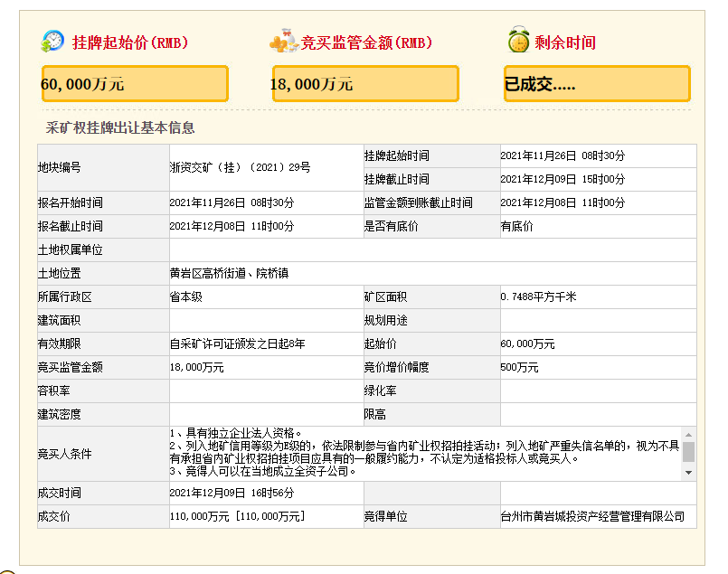Image resolution: width=728 pixels, height=574 pixels.
Task: Click the scrollbar thumb in 竞买人条件 box
Action: 689,452
